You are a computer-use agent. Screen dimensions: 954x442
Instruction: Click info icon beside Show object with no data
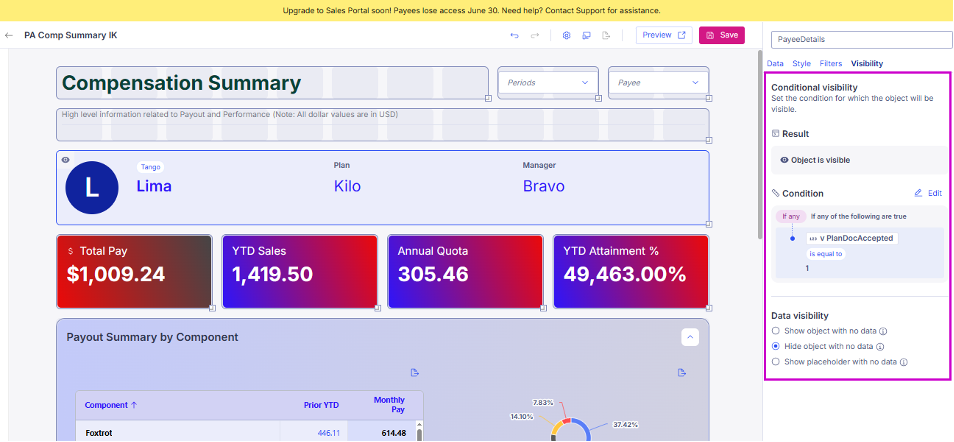(883, 331)
